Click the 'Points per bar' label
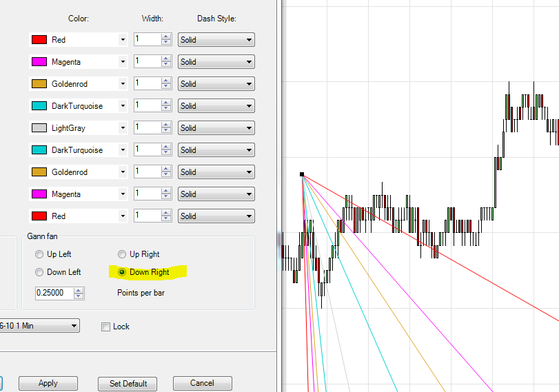The height and width of the screenshot is (392, 559). [141, 293]
